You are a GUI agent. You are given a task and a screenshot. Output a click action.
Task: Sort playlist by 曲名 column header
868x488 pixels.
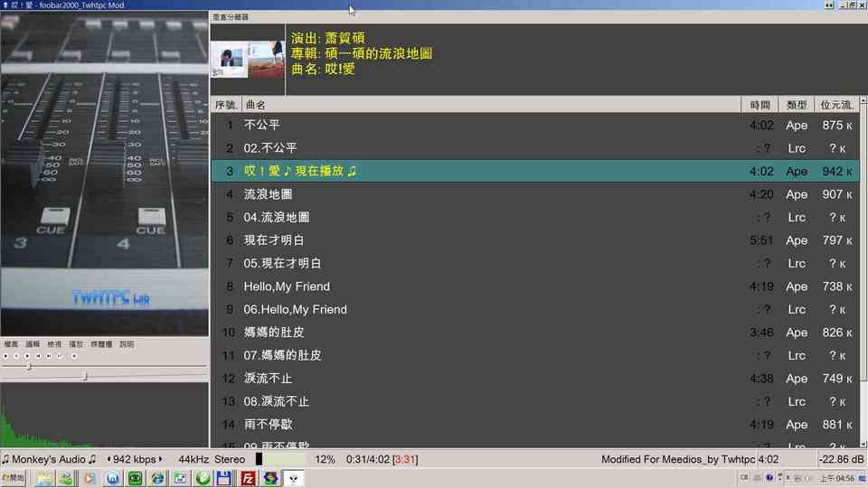click(491, 105)
